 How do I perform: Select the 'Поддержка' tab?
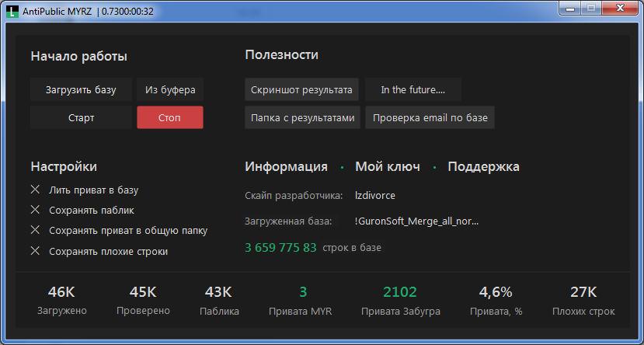pos(483,166)
